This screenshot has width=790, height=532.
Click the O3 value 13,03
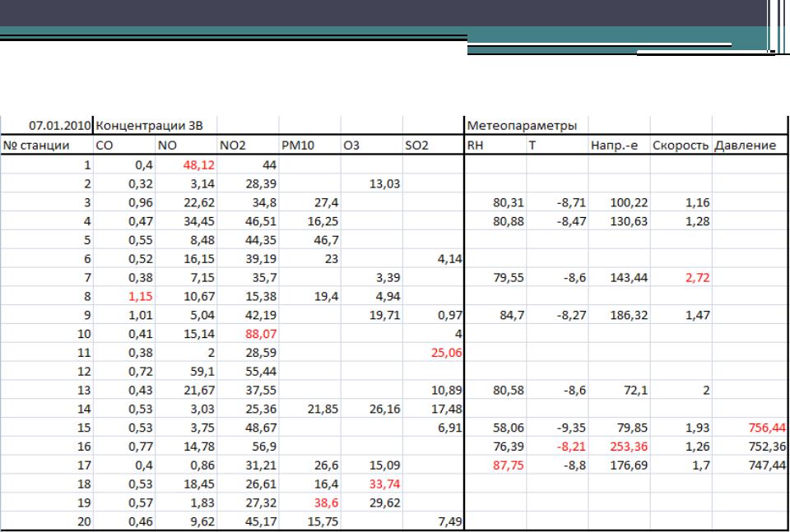[x=385, y=183]
